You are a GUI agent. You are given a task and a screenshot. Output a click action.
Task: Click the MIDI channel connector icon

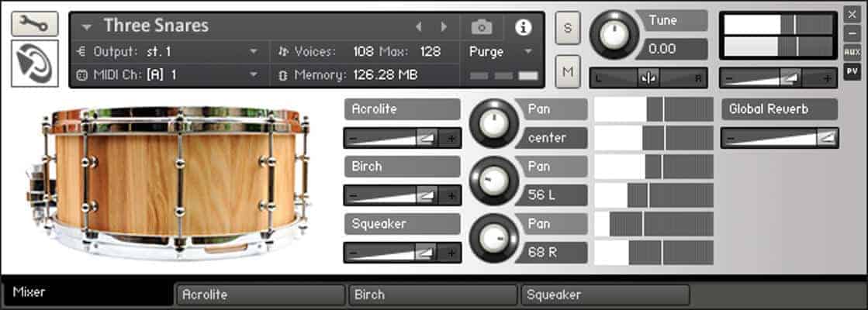pyautogui.click(x=81, y=75)
